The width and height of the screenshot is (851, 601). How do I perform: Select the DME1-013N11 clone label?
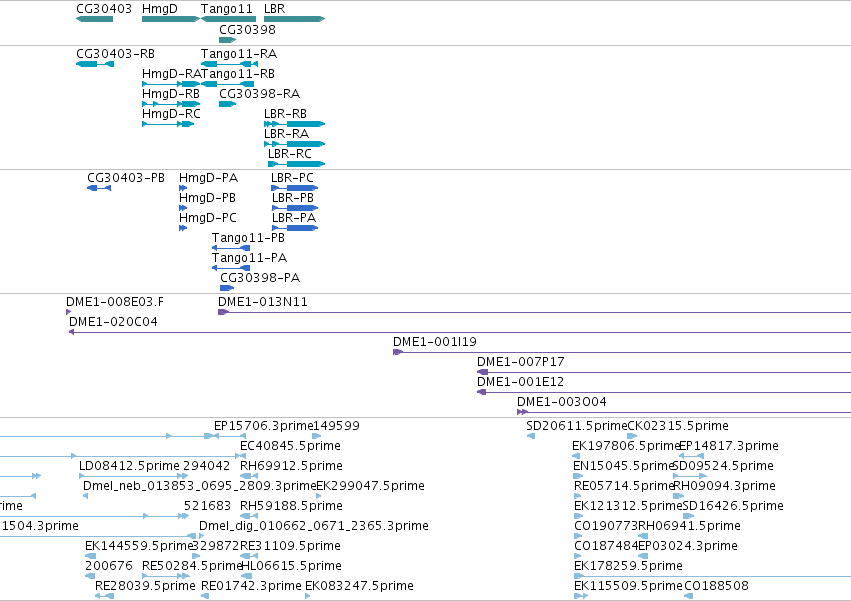pyautogui.click(x=263, y=302)
